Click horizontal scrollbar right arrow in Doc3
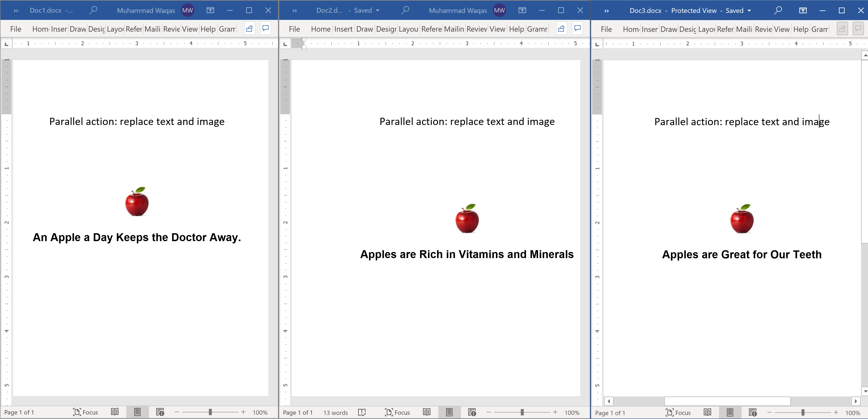Image resolution: width=868 pixels, height=419 pixels. (x=856, y=401)
